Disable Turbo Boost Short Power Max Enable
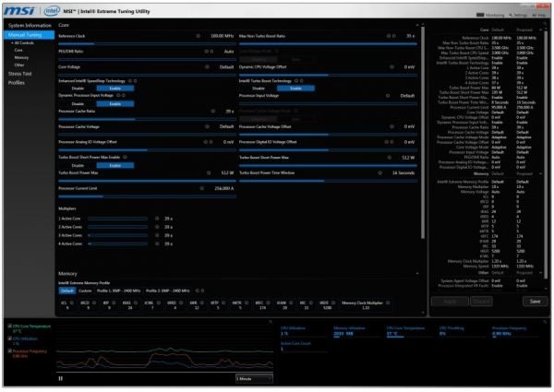This screenshot has height=392, width=554. click(78, 165)
